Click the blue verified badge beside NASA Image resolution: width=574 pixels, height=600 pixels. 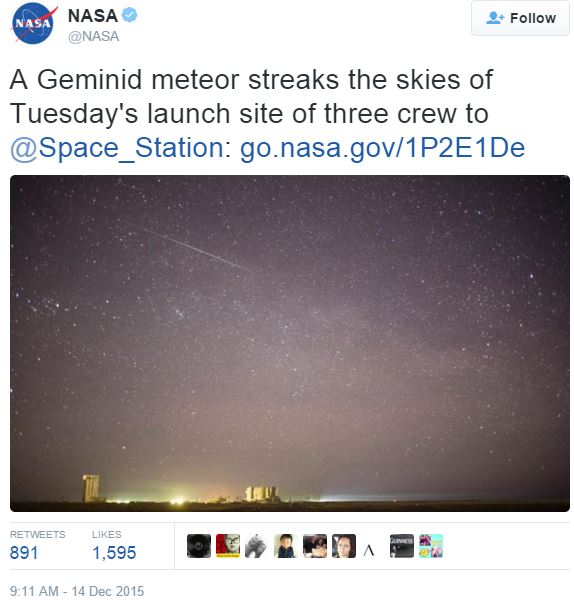coord(129,15)
